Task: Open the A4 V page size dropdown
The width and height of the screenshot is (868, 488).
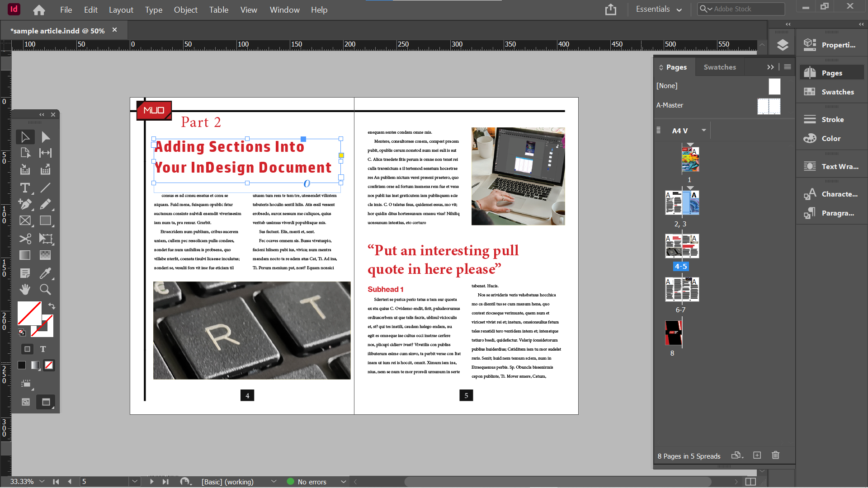Action: [703, 130]
